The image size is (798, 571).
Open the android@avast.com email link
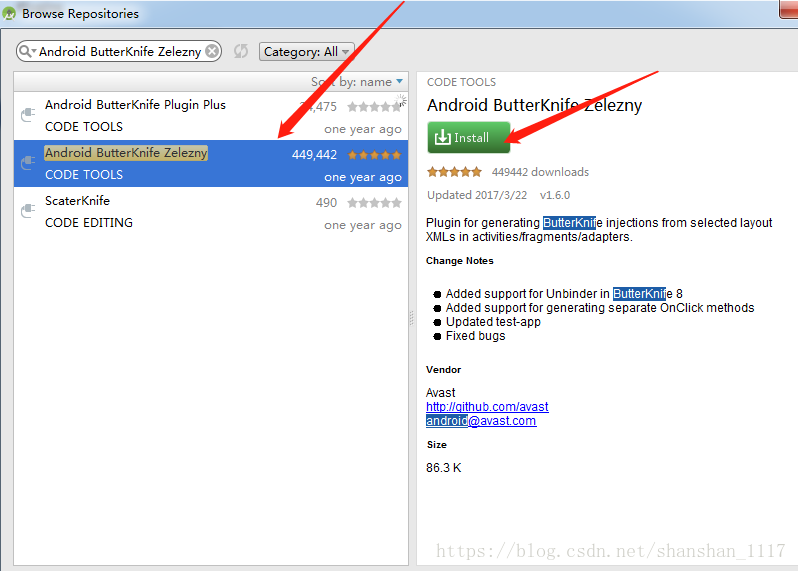[x=481, y=421]
